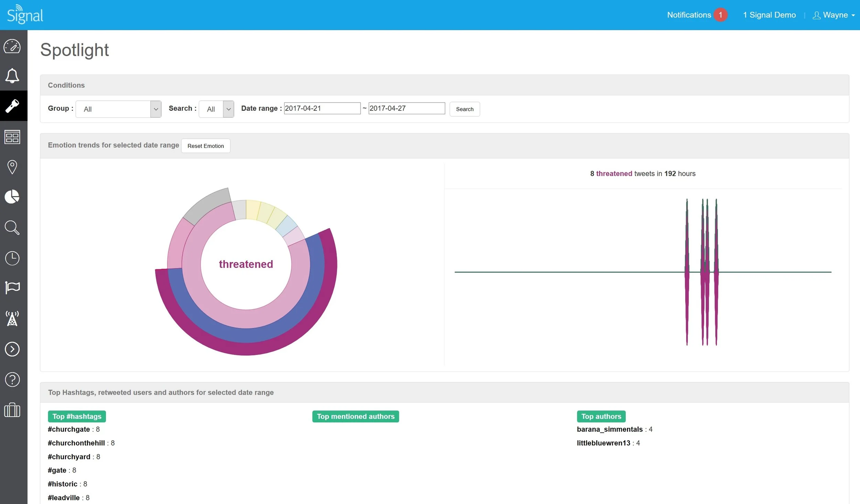Select the broadcast antenna icon in sidebar
This screenshot has width=860, height=504.
[12, 319]
